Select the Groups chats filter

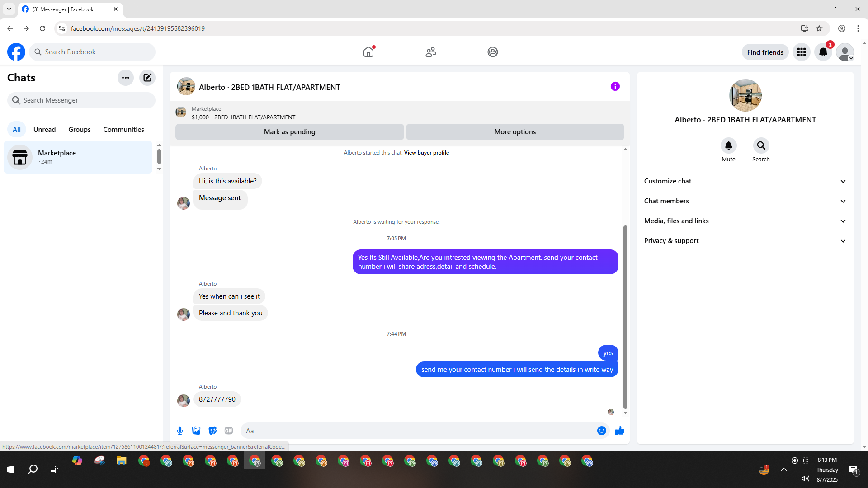80,130
